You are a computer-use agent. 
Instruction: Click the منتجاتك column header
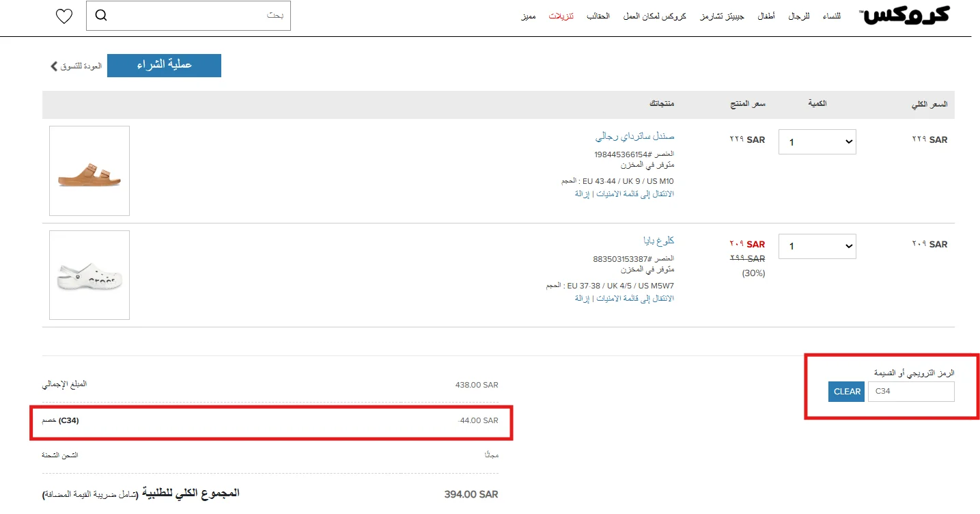point(662,104)
